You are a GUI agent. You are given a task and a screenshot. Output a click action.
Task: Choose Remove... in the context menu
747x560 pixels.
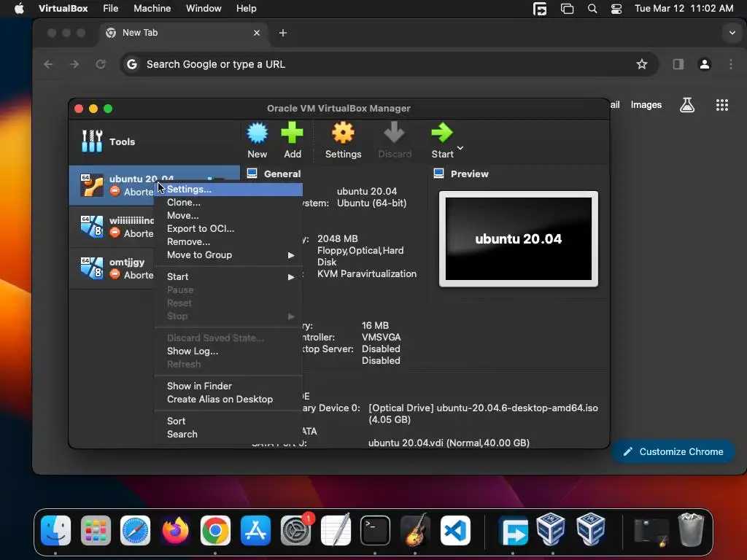pyautogui.click(x=228, y=241)
